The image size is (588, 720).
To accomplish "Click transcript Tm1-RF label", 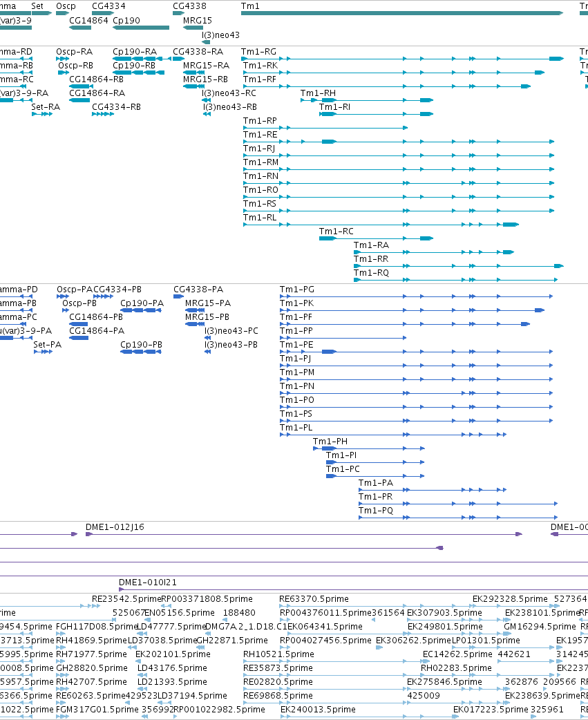I will click(259, 79).
